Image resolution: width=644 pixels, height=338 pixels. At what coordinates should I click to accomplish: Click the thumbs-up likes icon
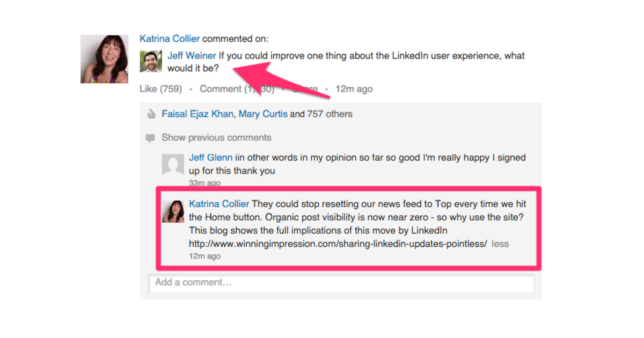(x=151, y=114)
